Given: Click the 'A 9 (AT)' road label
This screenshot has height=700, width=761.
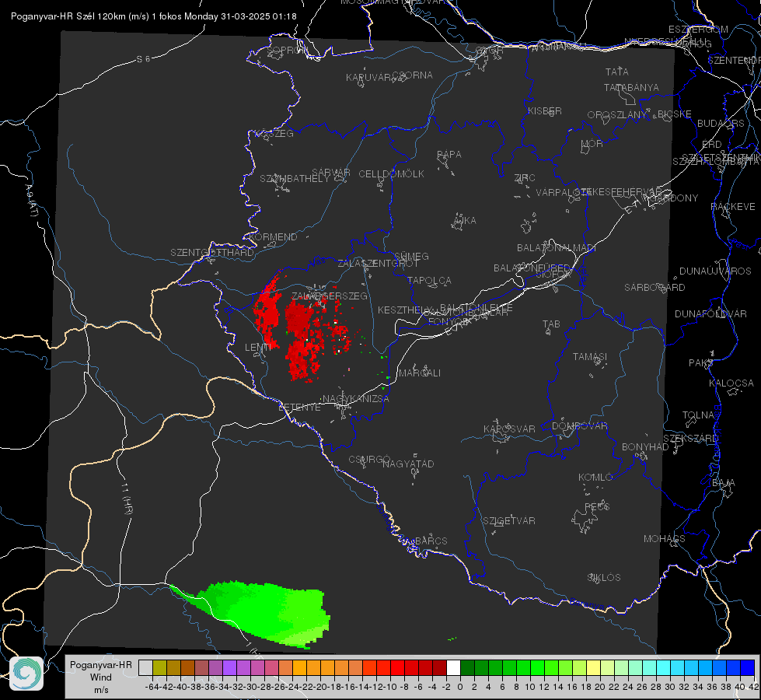Looking at the screenshot, I should 31,201.
